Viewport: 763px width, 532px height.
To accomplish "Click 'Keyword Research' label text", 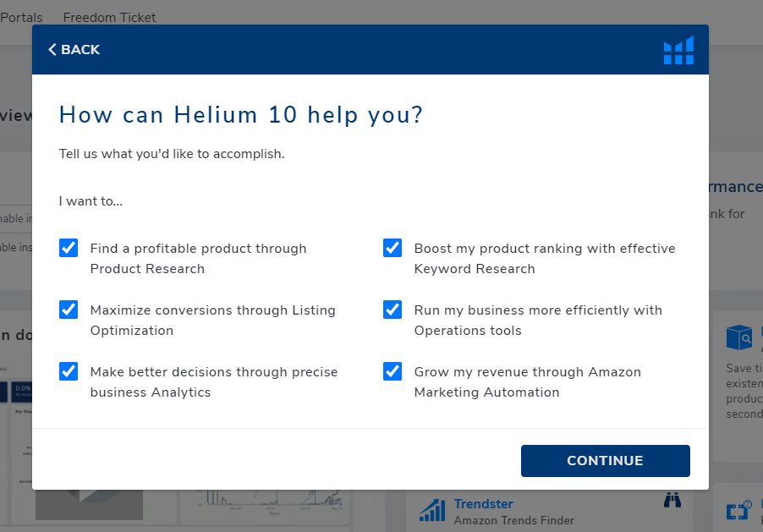I will (x=475, y=269).
